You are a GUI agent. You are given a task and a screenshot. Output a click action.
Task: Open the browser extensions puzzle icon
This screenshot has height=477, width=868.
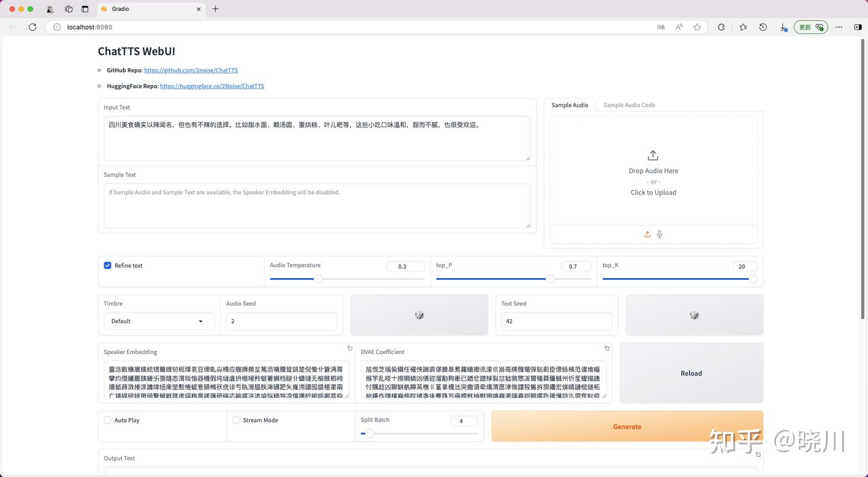click(x=721, y=27)
